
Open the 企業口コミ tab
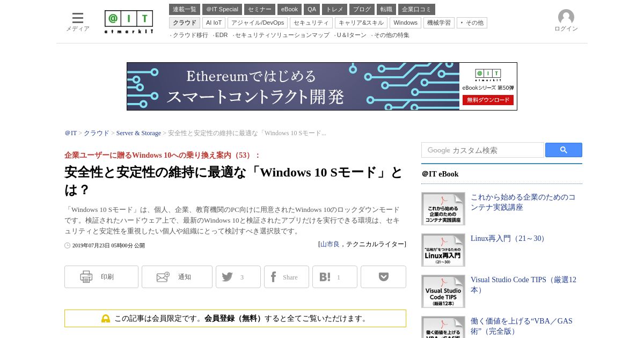click(x=416, y=9)
